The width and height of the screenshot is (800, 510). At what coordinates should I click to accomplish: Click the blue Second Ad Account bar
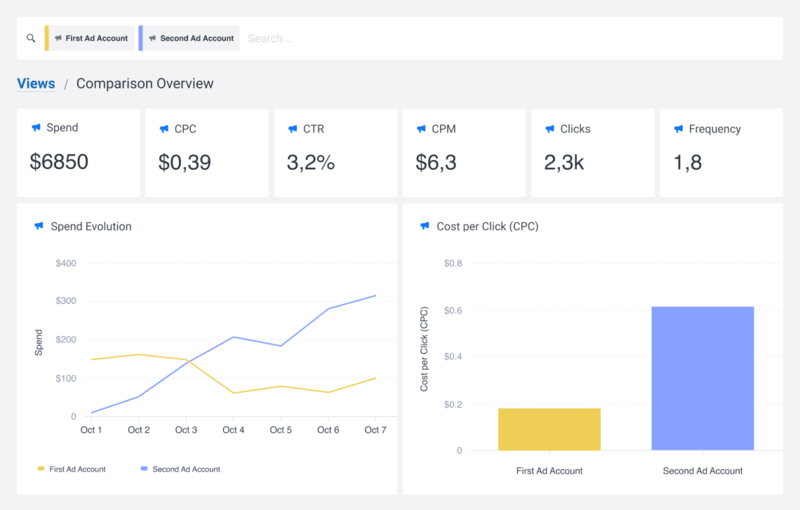[702, 378]
